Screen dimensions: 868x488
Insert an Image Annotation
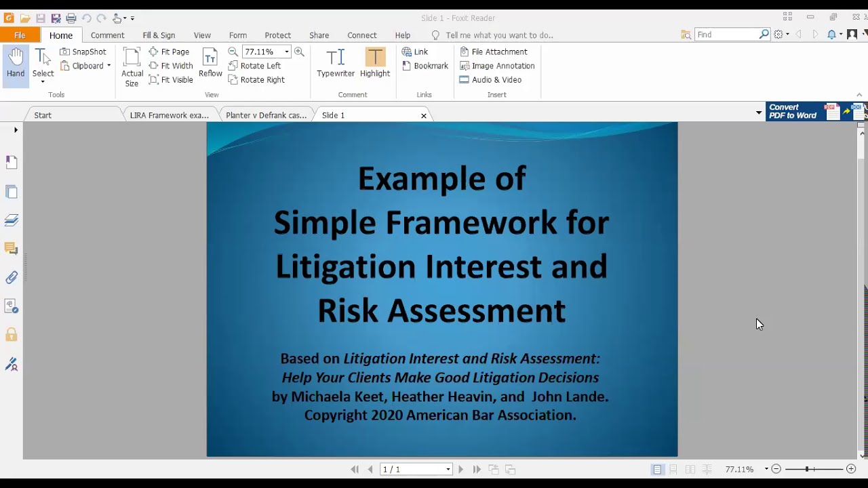(497, 66)
